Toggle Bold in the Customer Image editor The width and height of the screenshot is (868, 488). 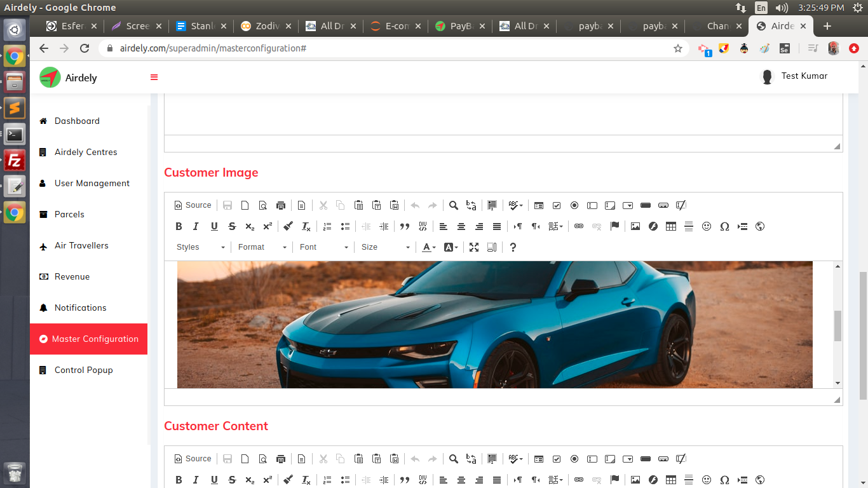pyautogui.click(x=179, y=226)
